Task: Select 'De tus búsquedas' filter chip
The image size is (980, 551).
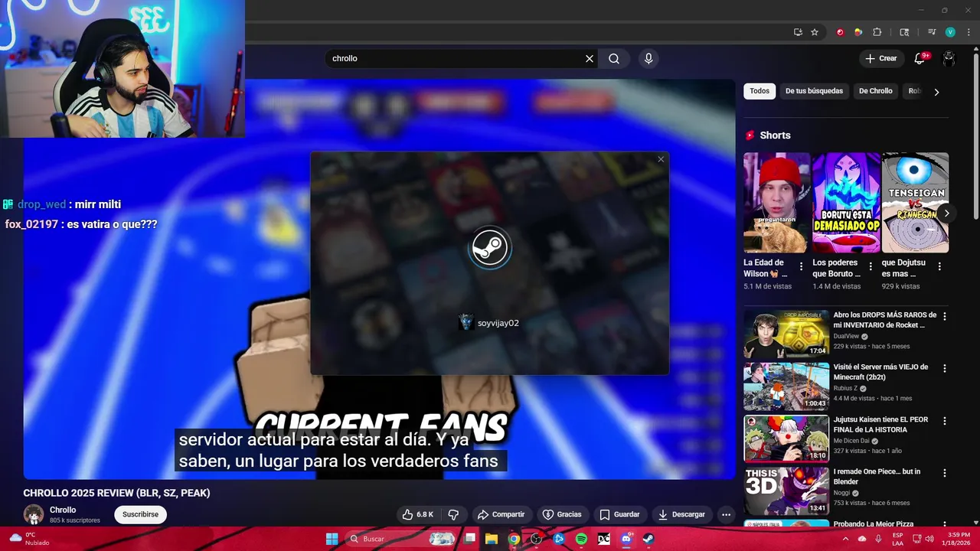Action: [x=814, y=91]
